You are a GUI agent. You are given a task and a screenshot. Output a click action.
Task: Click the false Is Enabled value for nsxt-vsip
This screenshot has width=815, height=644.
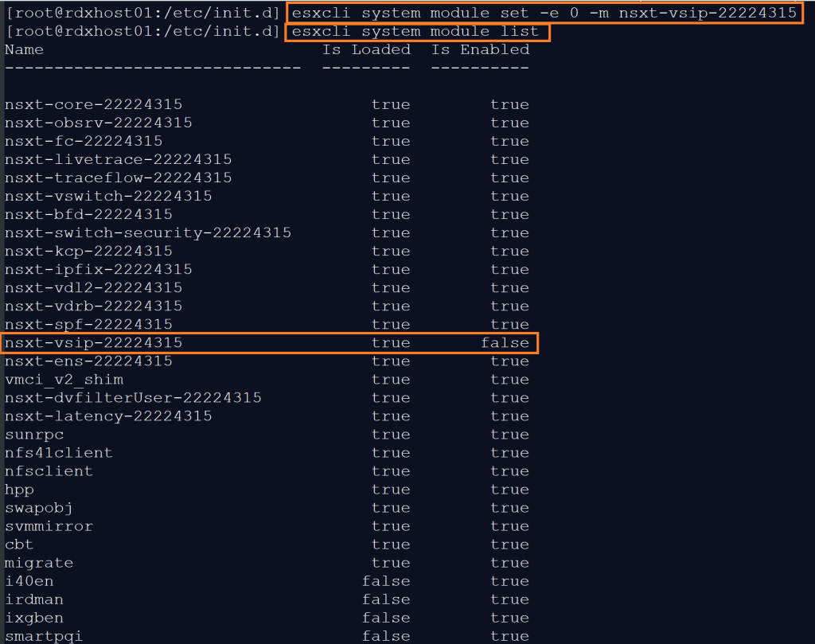pyautogui.click(x=505, y=343)
